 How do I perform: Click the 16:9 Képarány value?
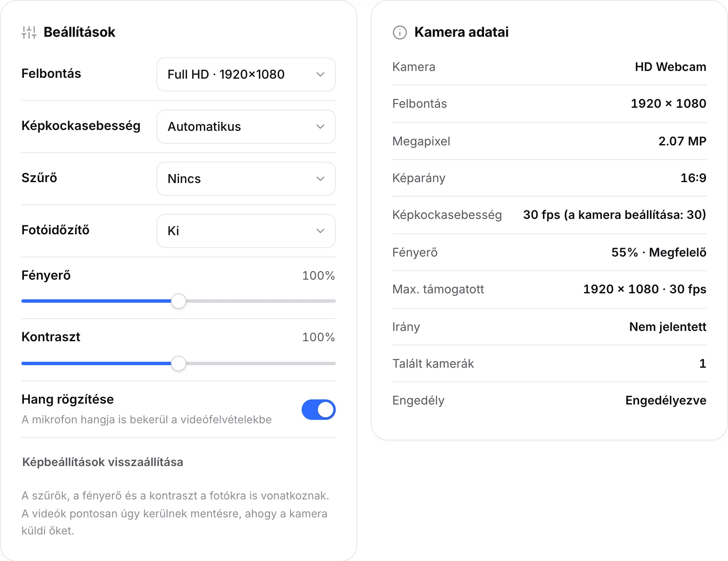693,178
